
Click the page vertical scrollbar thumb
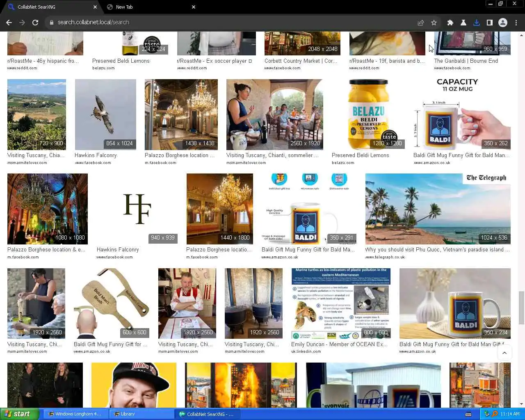521,308
